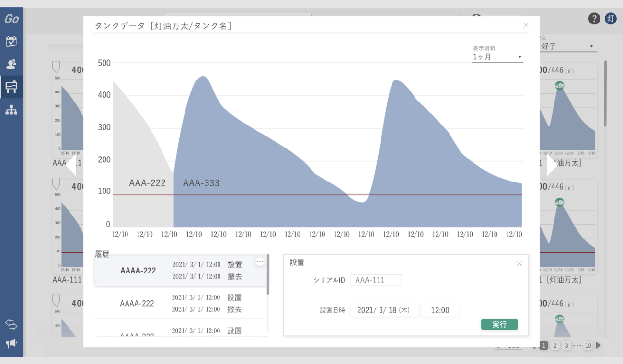Click the swap arrows sidebar icon

[12, 324]
